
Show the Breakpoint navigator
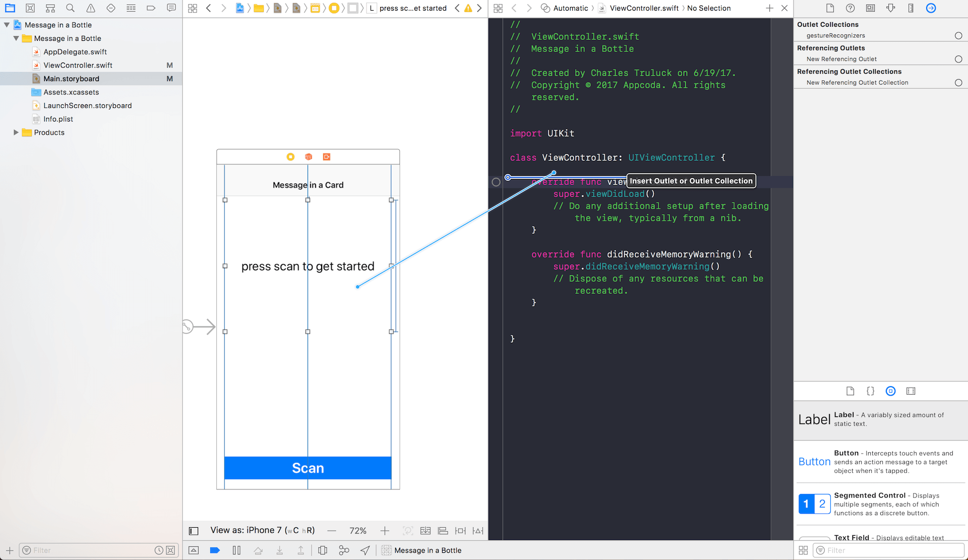tap(151, 8)
